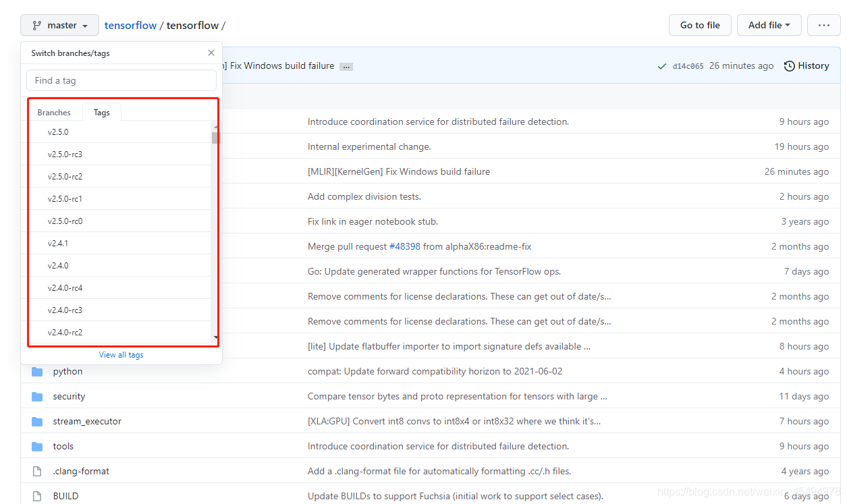The width and height of the screenshot is (847, 504).
Task: Click '[MLIR][KernelGen] Fix Windows build failure' in file list
Action: point(399,171)
